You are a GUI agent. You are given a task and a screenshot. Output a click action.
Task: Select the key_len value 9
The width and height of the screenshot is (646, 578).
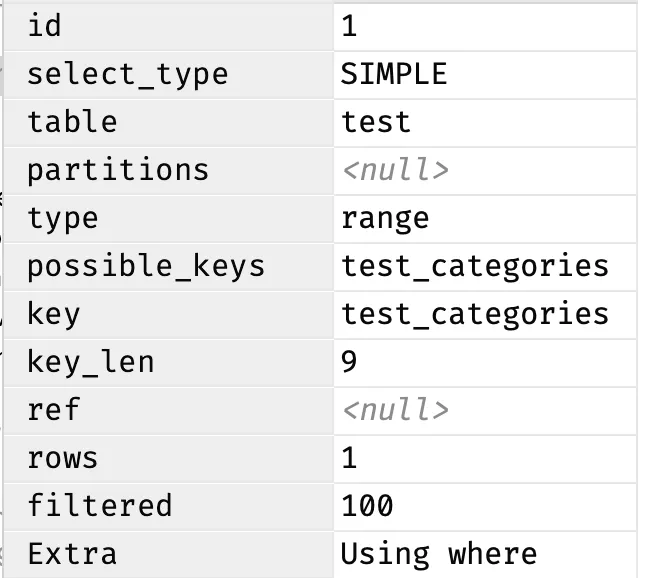coord(485,363)
